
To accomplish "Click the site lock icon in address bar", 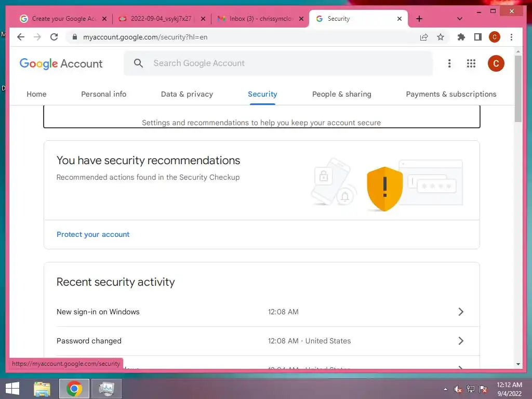I will pyautogui.click(x=75, y=37).
